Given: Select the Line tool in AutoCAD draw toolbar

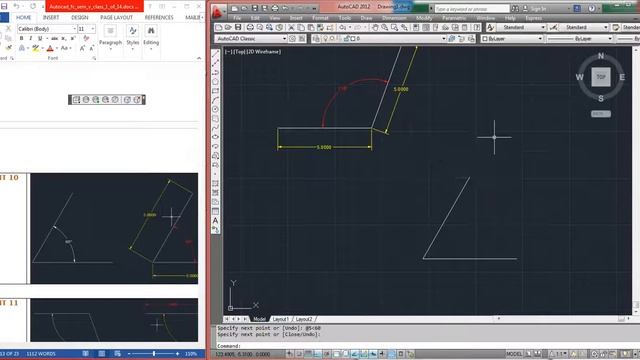Looking at the screenshot, I should click(215, 54).
